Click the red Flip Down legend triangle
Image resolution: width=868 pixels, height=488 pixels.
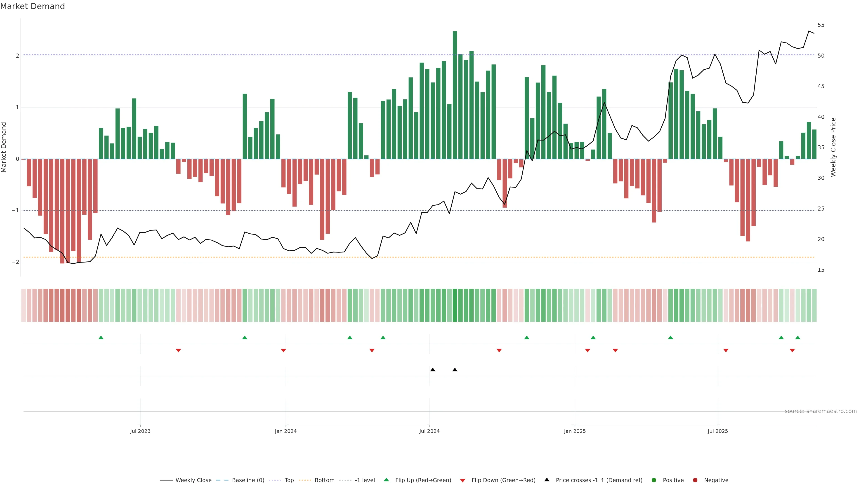pos(463,481)
